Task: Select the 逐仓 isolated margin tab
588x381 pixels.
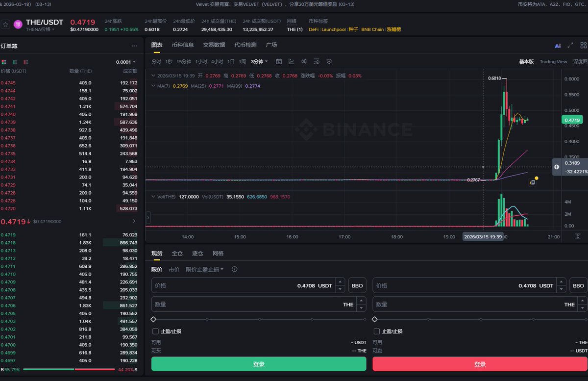Action: point(197,254)
